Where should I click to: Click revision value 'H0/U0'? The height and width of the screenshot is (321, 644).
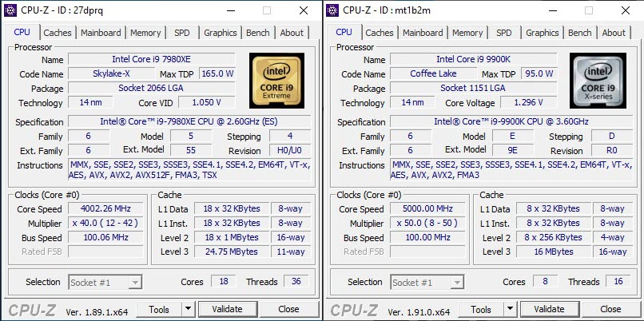point(290,150)
